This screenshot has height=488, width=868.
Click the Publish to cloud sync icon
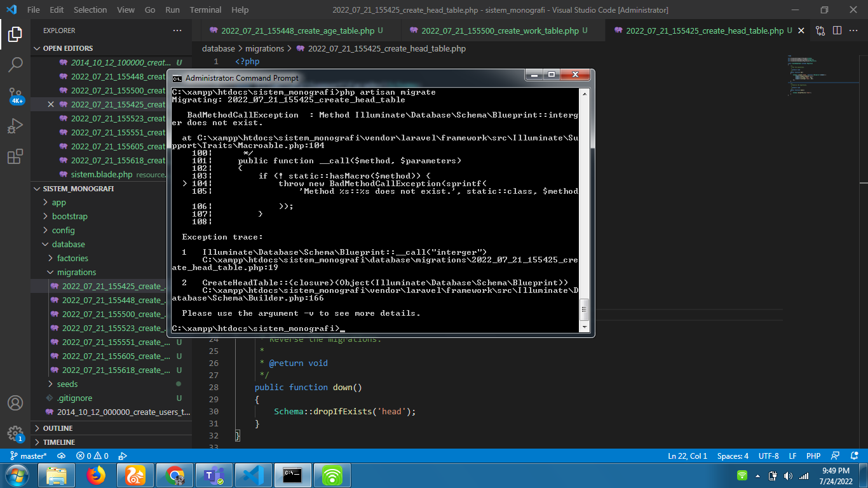pos(62,456)
